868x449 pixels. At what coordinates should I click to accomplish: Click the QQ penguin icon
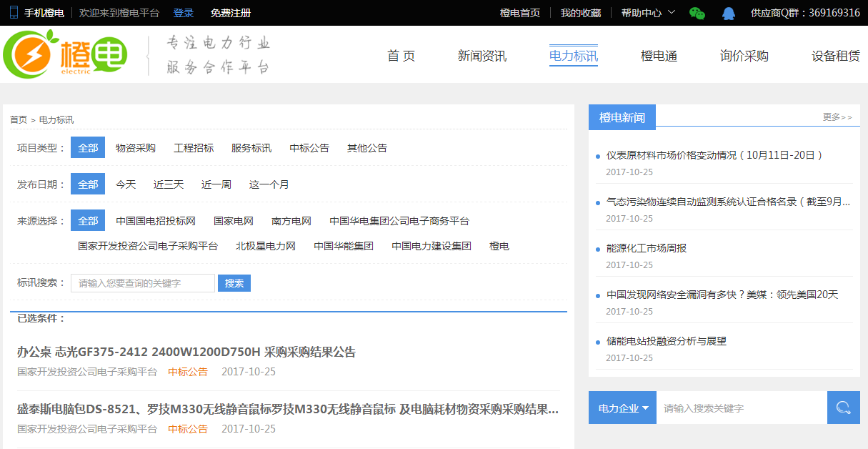click(x=728, y=13)
